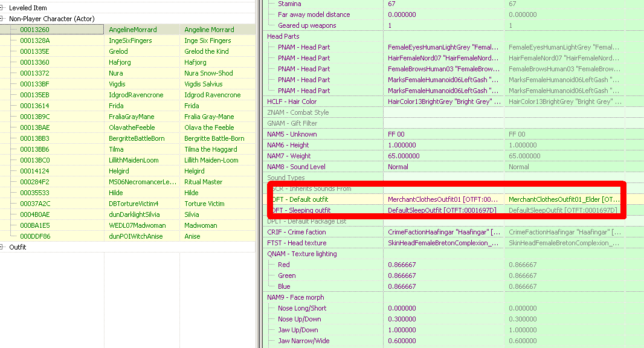Select record 00013BAE OlavatheFeeble
Viewport: 644px width, 348px height.
point(127,127)
